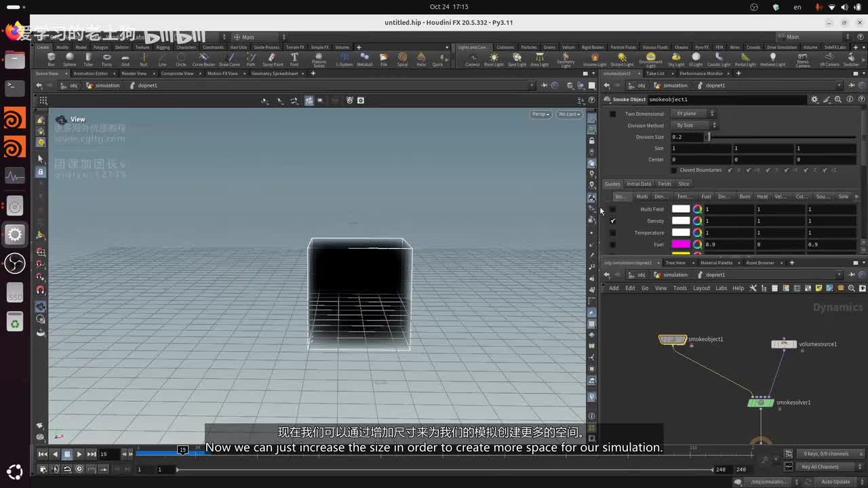This screenshot has width=868, height=488.
Task: Open the Division Method By Size dropdown
Action: click(x=694, y=125)
